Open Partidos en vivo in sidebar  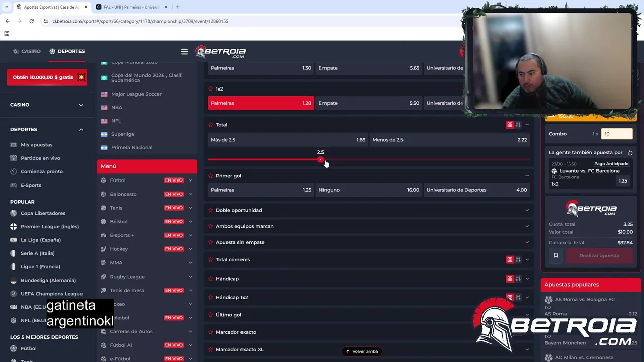click(40, 158)
